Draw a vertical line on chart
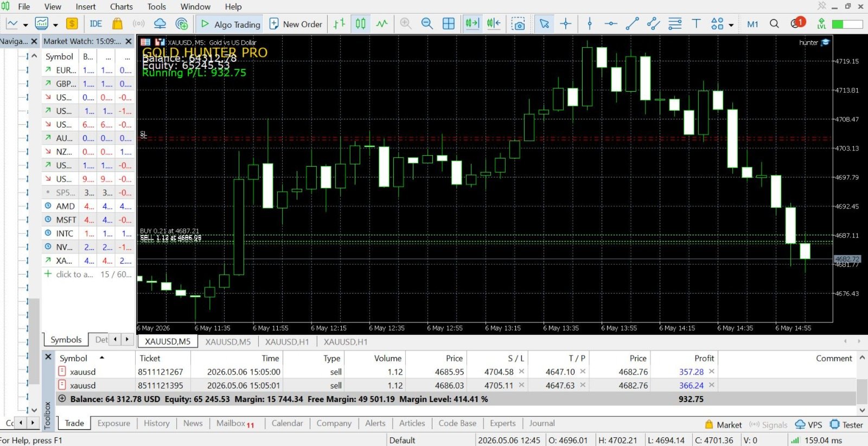The image size is (868, 446). tap(590, 24)
